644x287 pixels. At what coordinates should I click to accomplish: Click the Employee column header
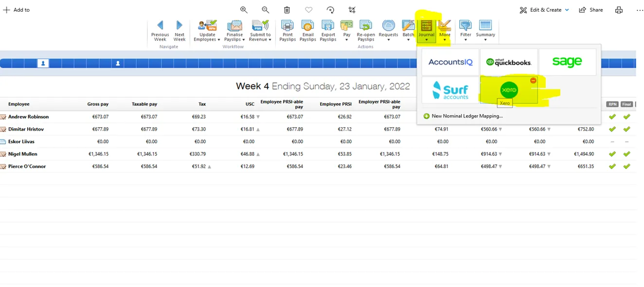[x=18, y=104]
